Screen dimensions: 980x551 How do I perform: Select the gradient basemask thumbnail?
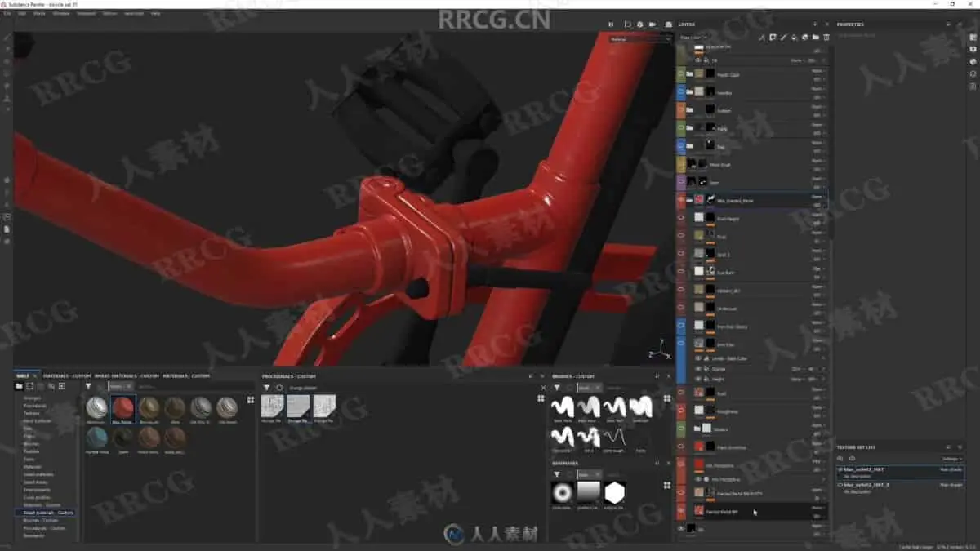588,491
